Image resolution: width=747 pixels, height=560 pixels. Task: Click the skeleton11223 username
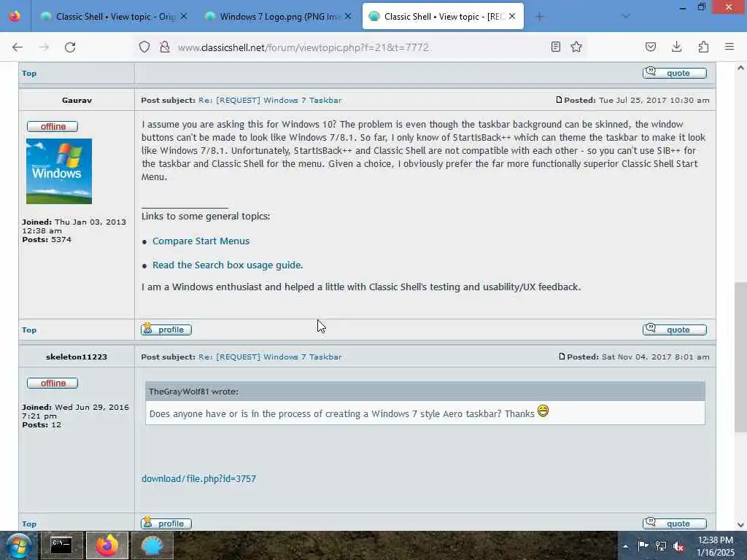tap(77, 357)
